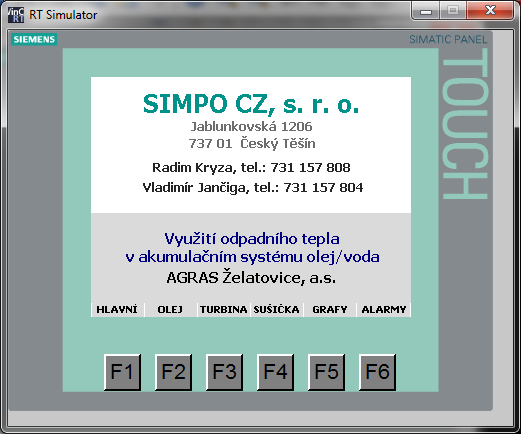The height and width of the screenshot is (434, 521).
Task: Switch to the OLEJ screen
Action: (x=171, y=310)
